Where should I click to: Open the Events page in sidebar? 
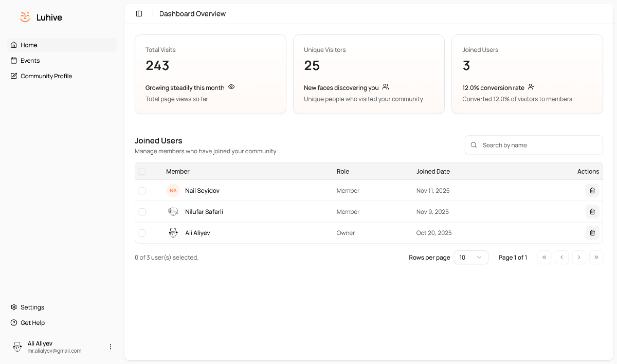(30, 61)
